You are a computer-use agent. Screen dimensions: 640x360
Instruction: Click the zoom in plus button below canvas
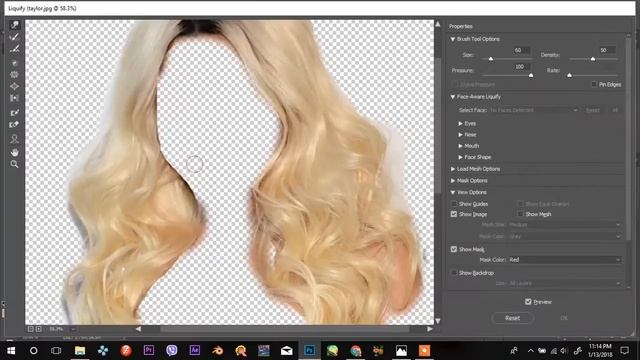click(38, 329)
